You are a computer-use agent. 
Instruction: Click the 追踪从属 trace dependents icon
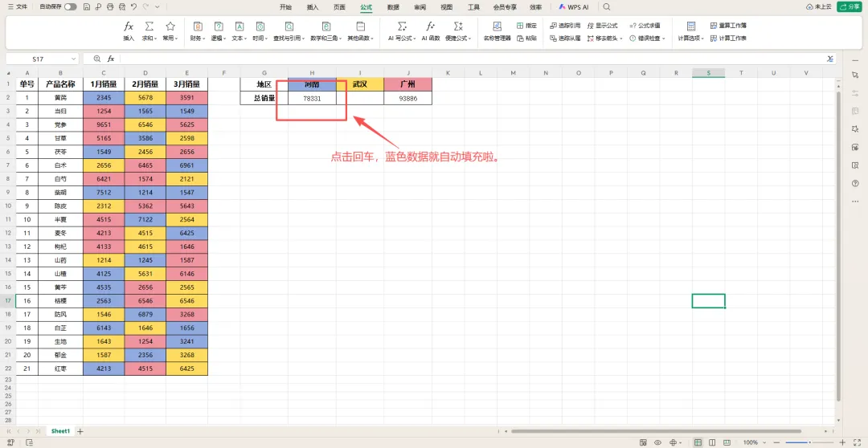click(554, 39)
